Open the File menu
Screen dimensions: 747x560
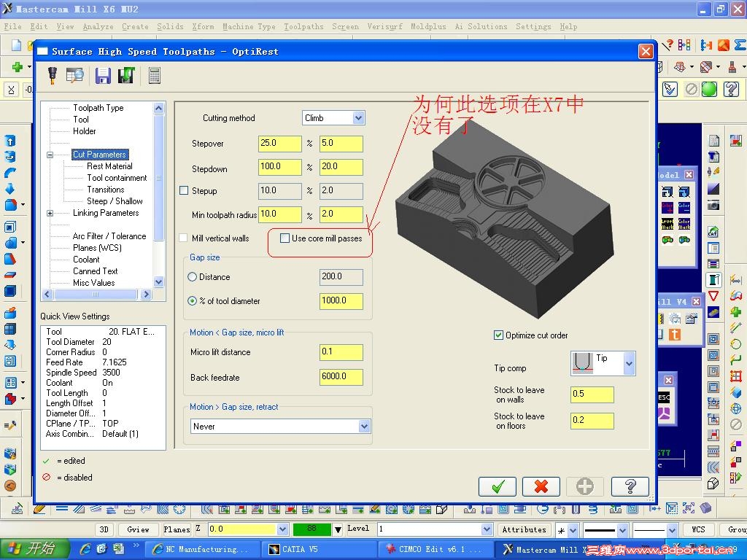pyautogui.click(x=12, y=27)
